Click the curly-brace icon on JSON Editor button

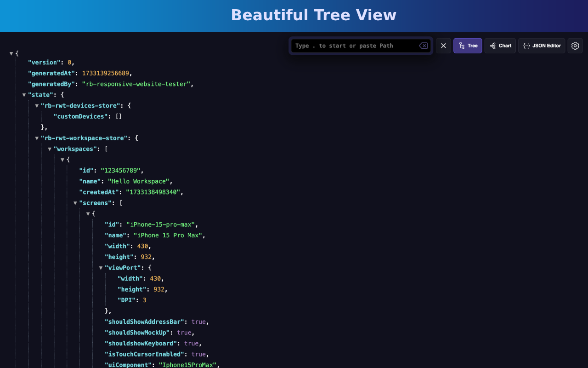click(x=526, y=46)
